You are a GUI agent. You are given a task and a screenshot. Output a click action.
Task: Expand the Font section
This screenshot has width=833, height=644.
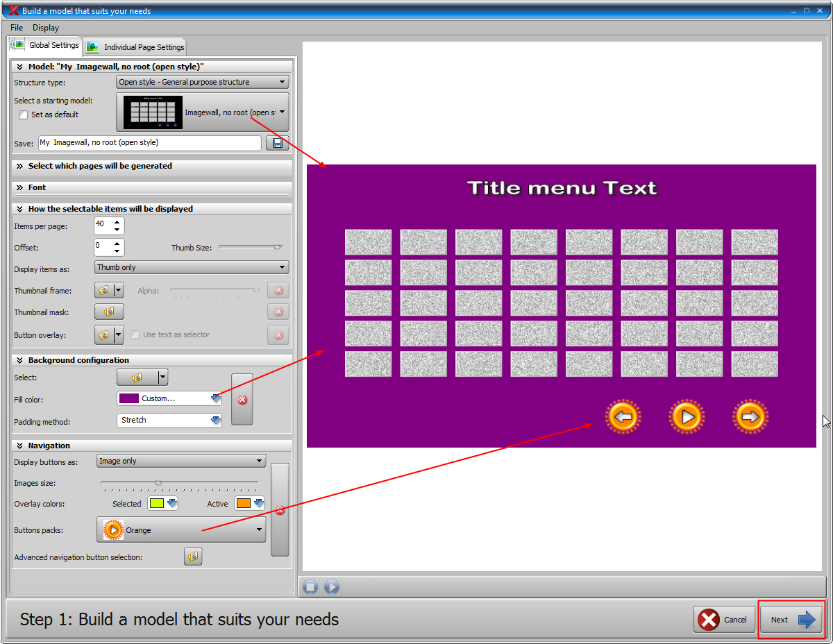pos(152,187)
